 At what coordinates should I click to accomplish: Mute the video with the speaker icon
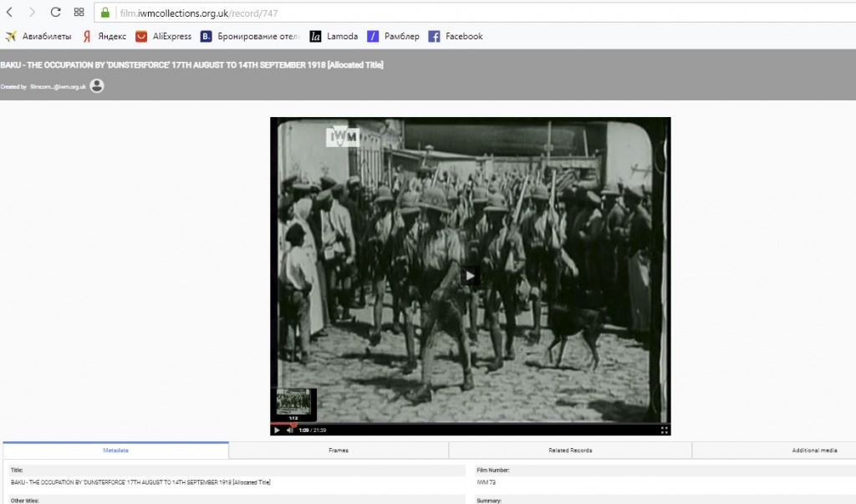point(290,430)
